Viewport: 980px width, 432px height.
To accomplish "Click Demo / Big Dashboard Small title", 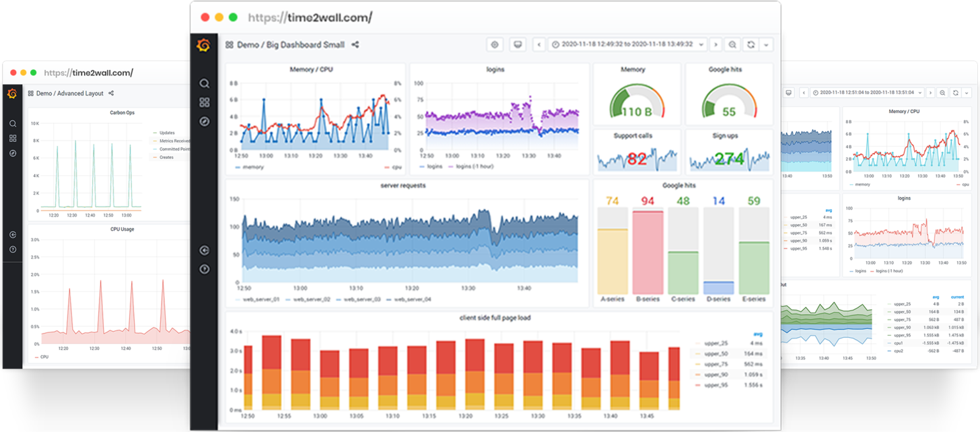I will coord(291,44).
